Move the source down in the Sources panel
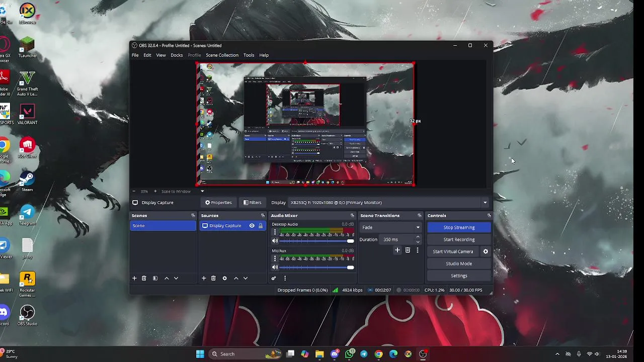This screenshot has height=362, width=644. pos(246,278)
